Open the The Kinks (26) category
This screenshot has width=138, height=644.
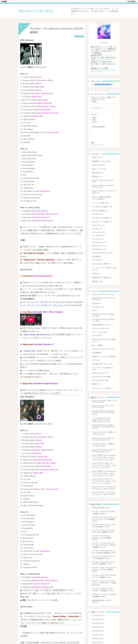point(97,214)
